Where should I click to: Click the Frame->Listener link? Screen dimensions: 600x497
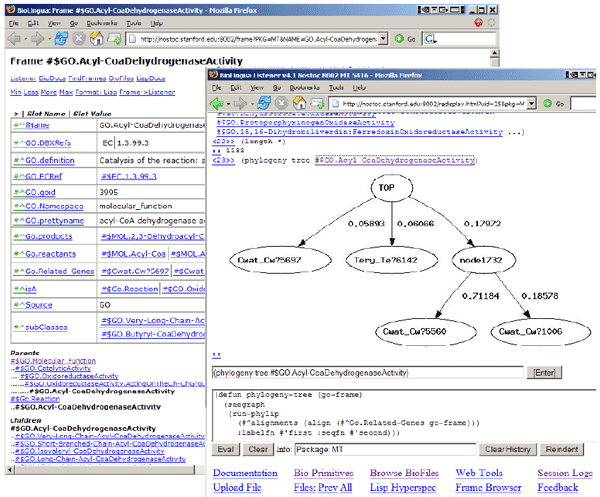[x=147, y=92]
